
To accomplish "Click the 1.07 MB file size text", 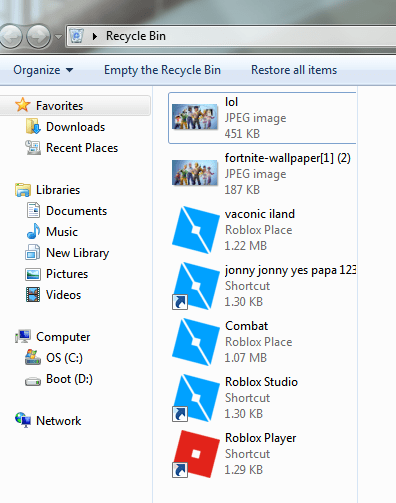I will click(x=246, y=358).
